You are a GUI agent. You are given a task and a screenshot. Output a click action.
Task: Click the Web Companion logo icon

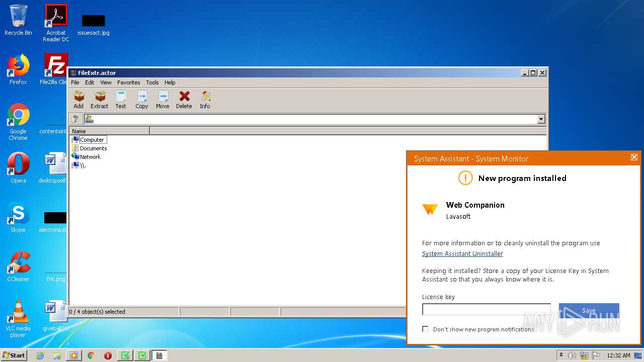[x=430, y=209]
